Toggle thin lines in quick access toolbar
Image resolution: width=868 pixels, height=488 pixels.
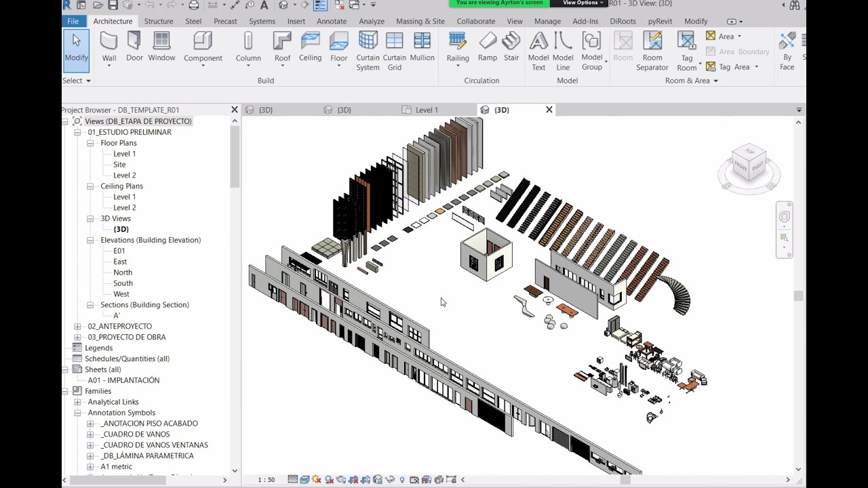(x=320, y=5)
